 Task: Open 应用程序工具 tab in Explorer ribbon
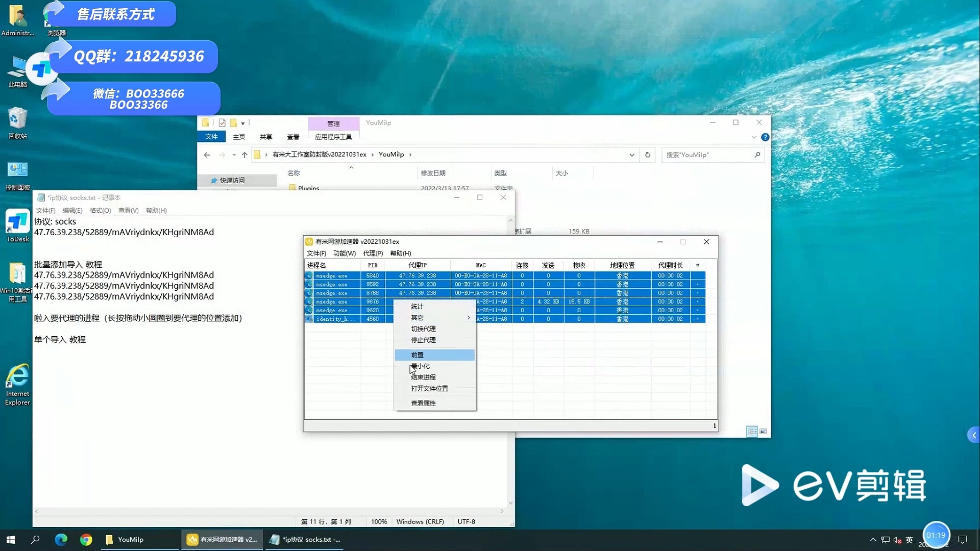[x=333, y=137]
